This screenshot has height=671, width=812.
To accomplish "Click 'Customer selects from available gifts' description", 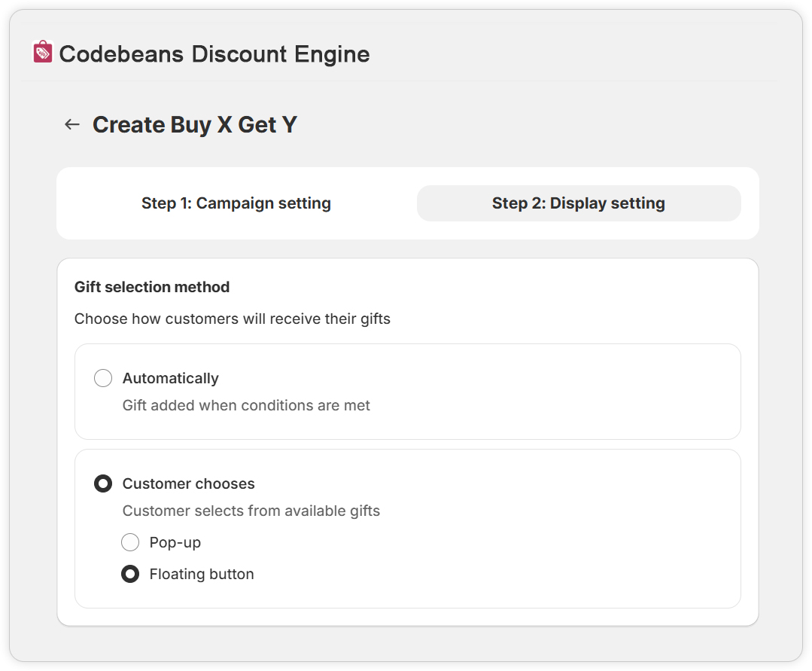I will point(251,511).
